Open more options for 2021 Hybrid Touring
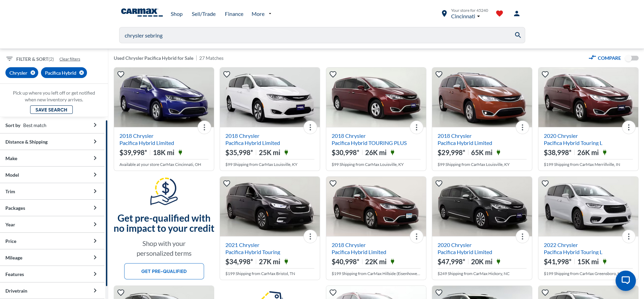644x299 pixels. tap(310, 236)
